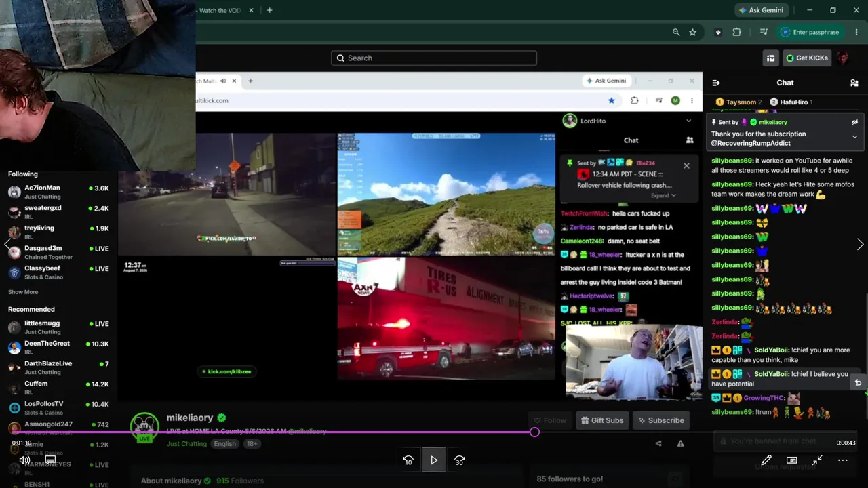Open the pencil annotation tool
868x488 pixels.
[766, 460]
